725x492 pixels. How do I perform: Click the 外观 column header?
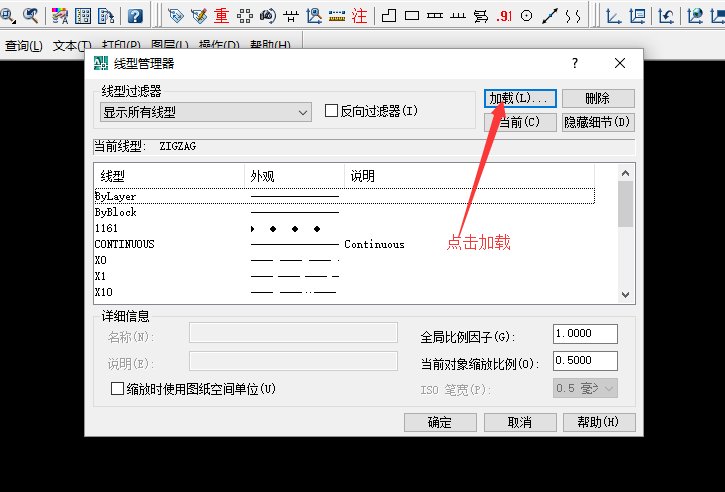click(x=295, y=176)
